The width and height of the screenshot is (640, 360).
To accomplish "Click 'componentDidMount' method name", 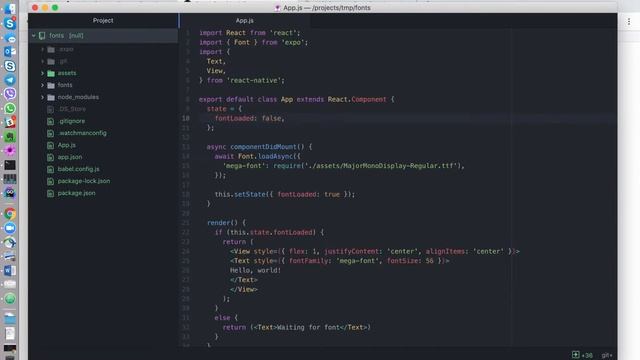I will click(263, 147).
